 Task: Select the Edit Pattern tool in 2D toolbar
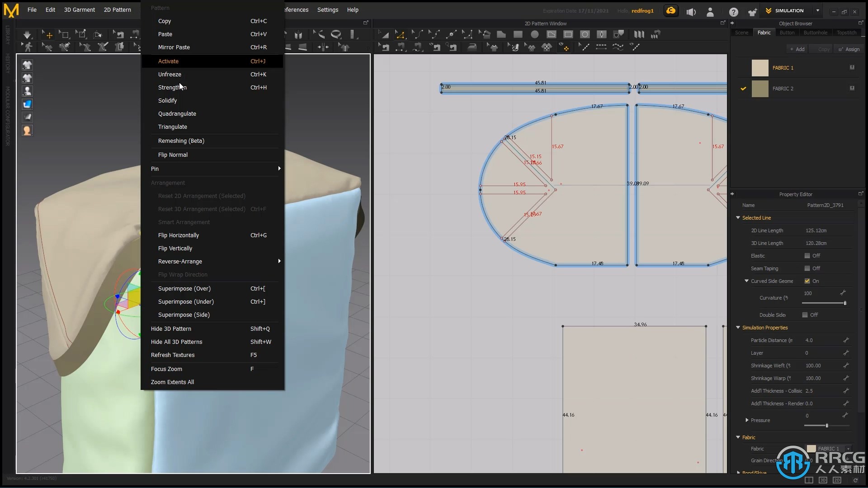coord(383,34)
